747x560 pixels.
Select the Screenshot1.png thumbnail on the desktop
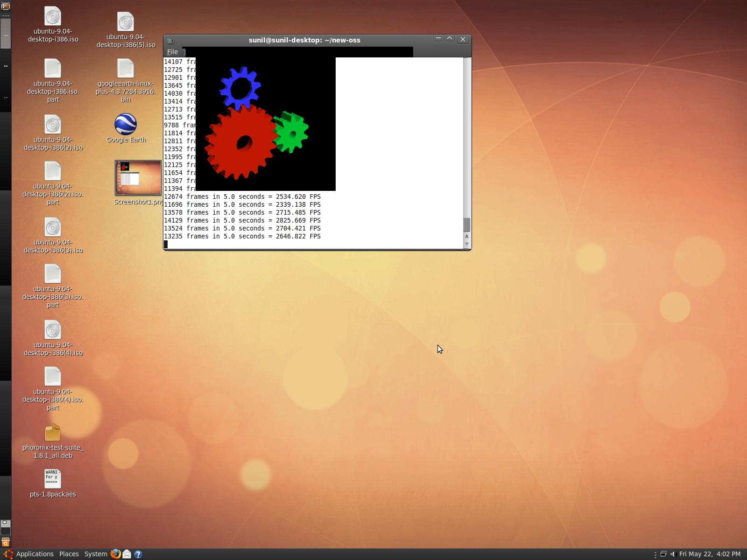pos(138,178)
